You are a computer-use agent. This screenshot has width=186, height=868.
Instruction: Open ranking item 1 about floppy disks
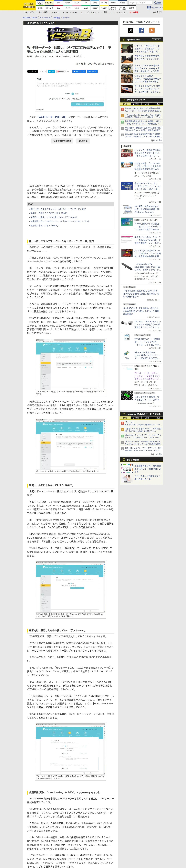[143, 110]
